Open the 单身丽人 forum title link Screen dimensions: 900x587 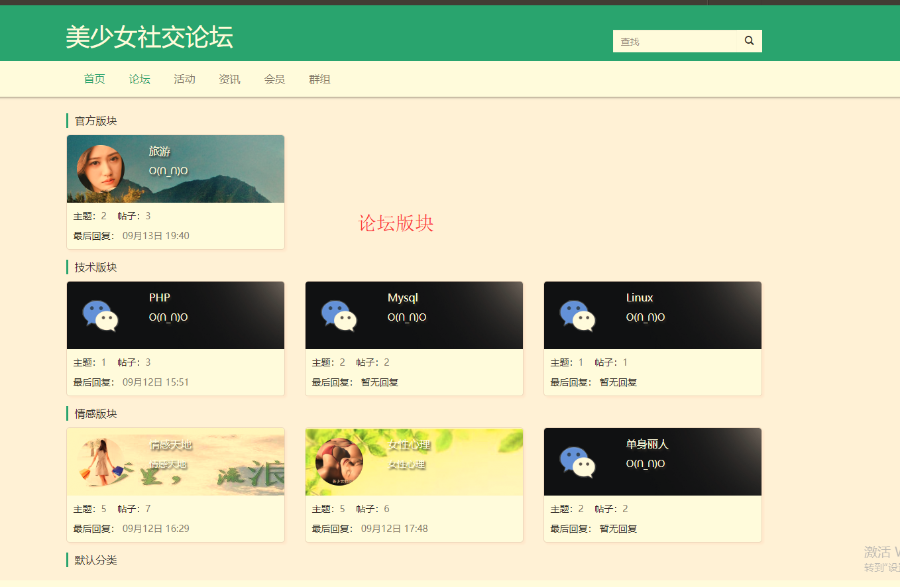pyautogui.click(x=646, y=444)
